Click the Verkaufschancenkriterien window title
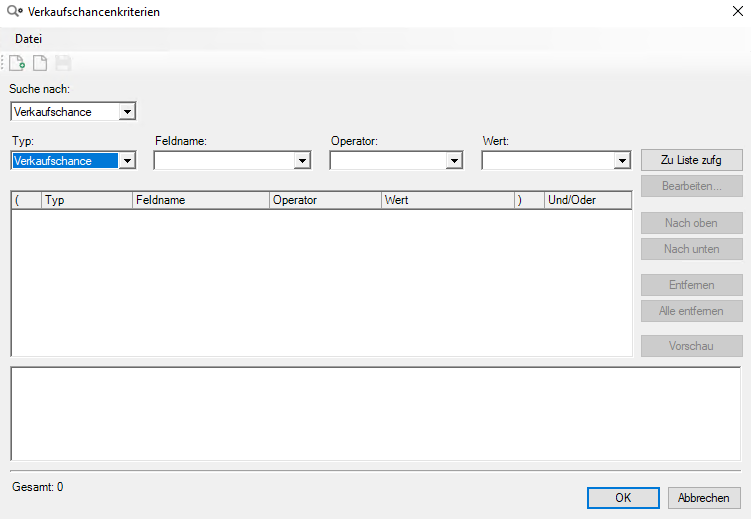 coord(94,12)
